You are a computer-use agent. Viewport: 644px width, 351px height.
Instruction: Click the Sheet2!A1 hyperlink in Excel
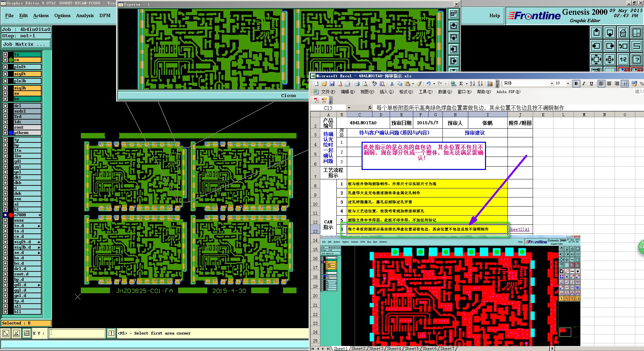[519, 229]
